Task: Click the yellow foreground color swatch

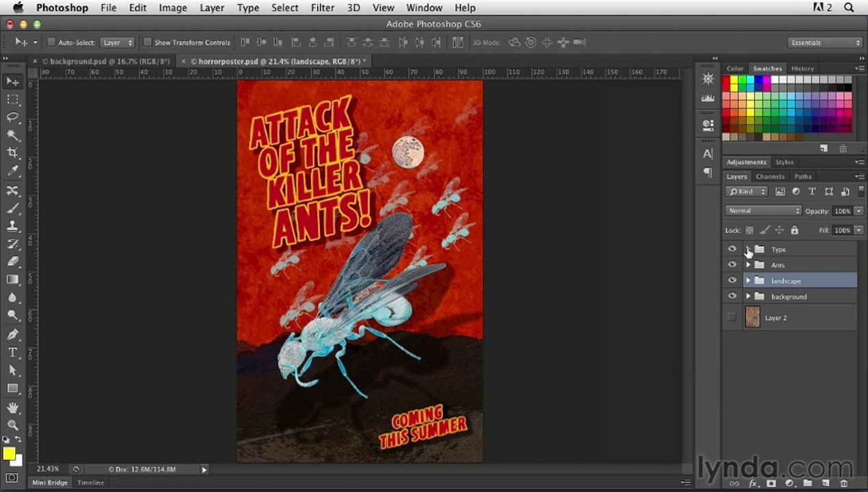Action: coord(9,454)
